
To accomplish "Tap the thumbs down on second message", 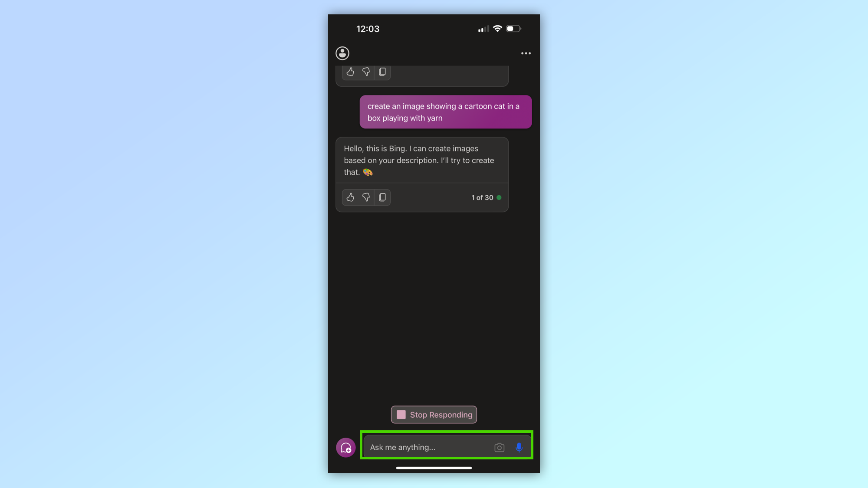I will (366, 197).
